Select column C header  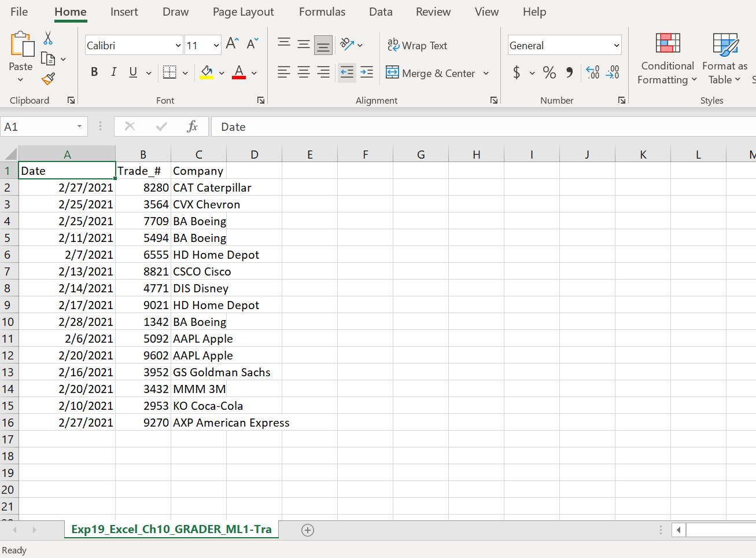pos(199,155)
